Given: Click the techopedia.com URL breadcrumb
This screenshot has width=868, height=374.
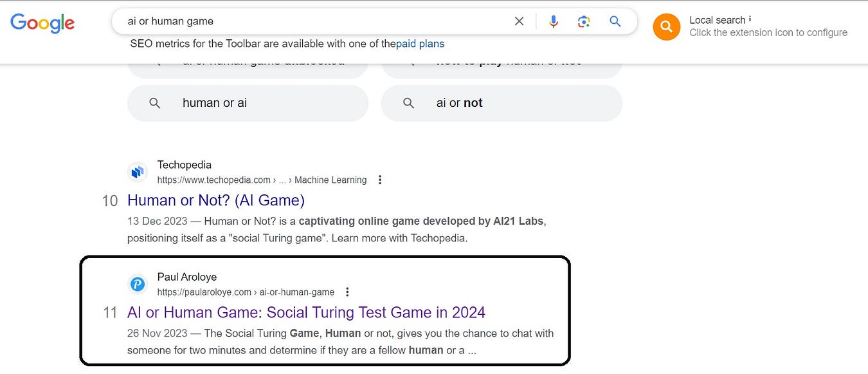Looking at the screenshot, I should [262, 180].
